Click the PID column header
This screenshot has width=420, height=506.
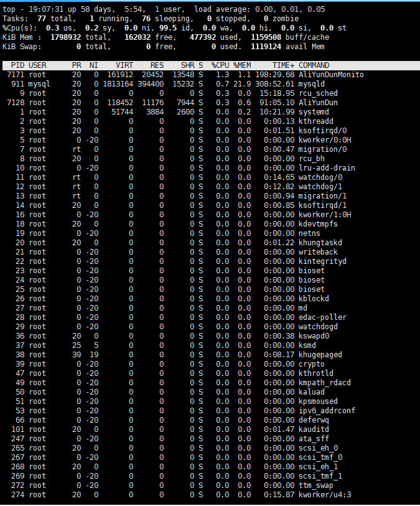(x=17, y=65)
